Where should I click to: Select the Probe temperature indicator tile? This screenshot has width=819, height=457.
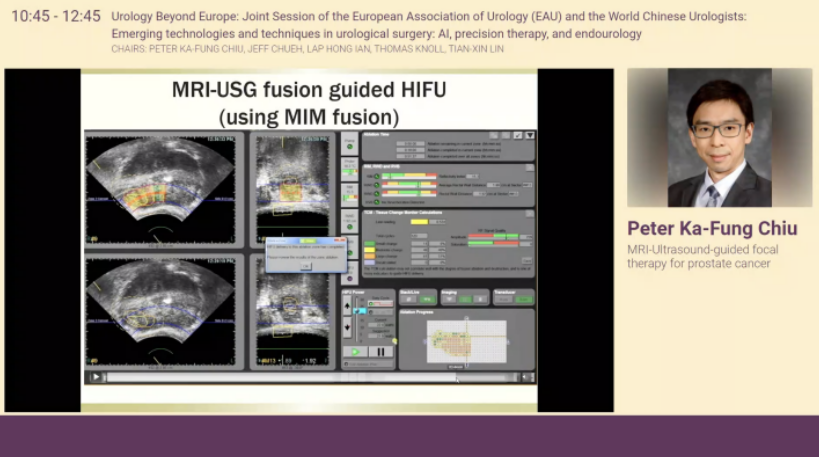(x=349, y=169)
